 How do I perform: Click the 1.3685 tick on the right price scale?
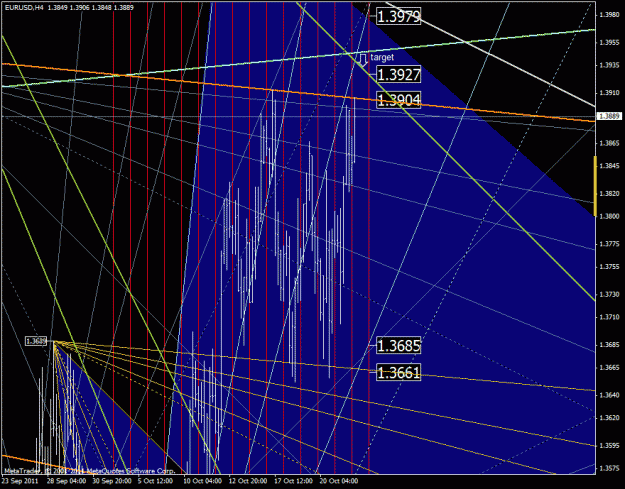click(x=609, y=345)
